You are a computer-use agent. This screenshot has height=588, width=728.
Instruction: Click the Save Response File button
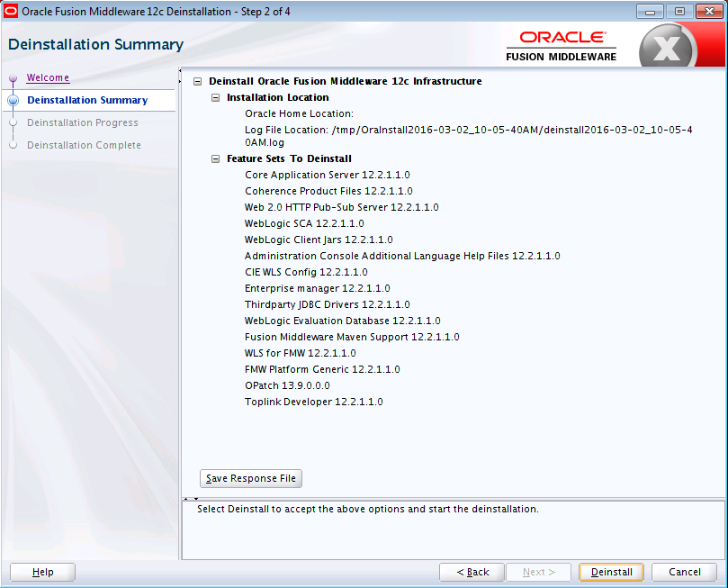point(251,478)
